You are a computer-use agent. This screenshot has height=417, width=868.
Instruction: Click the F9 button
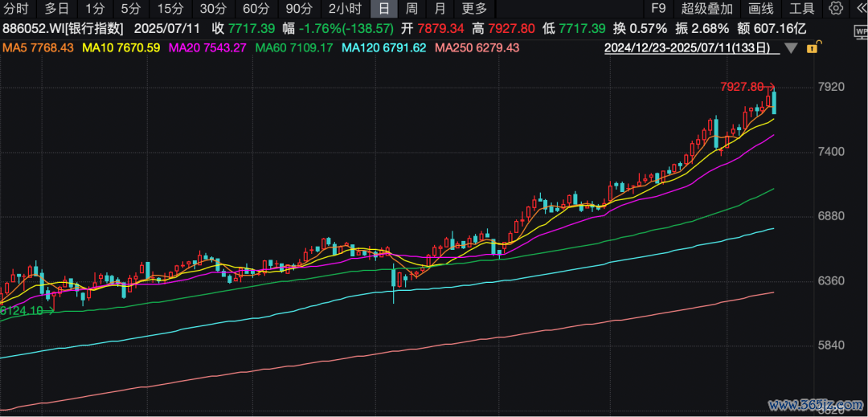(x=658, y=8)
